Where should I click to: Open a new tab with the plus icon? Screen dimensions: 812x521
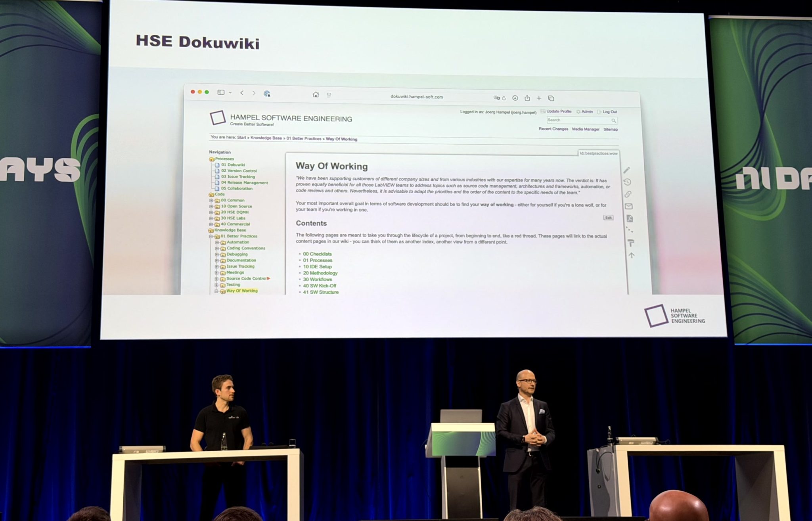(x=539, y=98)
